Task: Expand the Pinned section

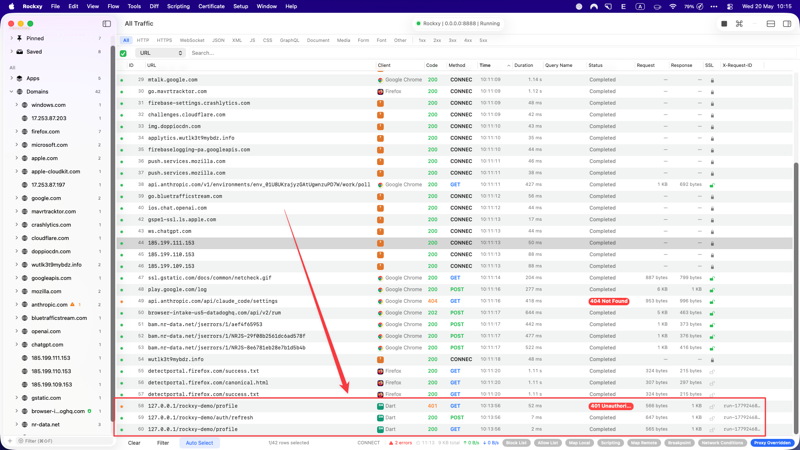Action: tap(11, 38)
